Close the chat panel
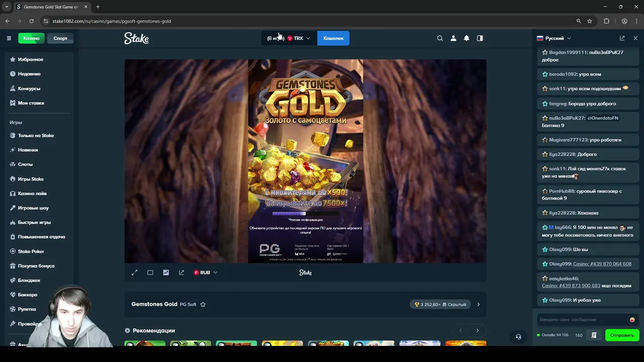The width and height of the screenshot is (644, 362). pyautogui.click(x=635, y=38)
